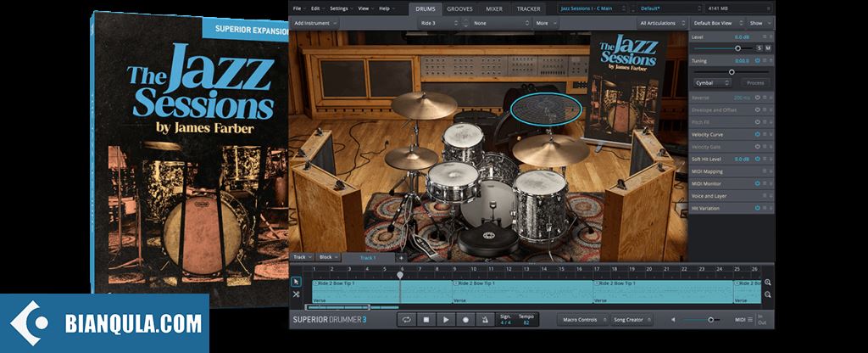Open the Edit menu

[317, 8]
